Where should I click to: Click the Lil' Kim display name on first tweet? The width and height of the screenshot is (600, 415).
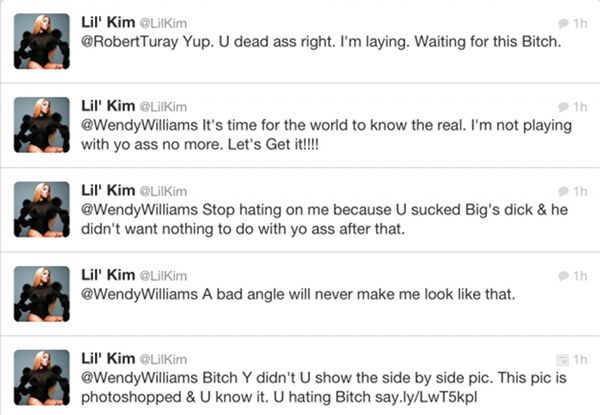pyautogui.click(x=108, y=22)
